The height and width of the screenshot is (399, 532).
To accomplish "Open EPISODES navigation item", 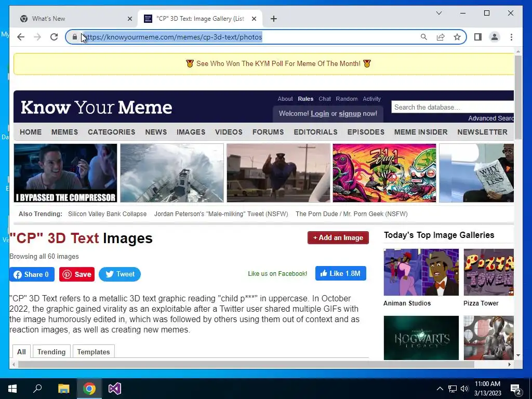I will coord(366,132).
